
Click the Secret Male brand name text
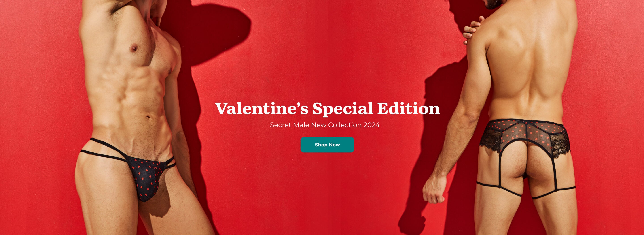pos(290,125)
